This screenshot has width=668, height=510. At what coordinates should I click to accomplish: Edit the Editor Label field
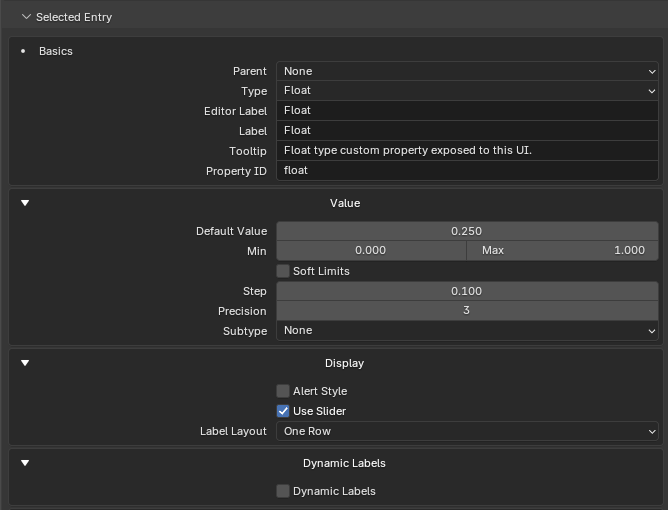[x=467, y=111]
